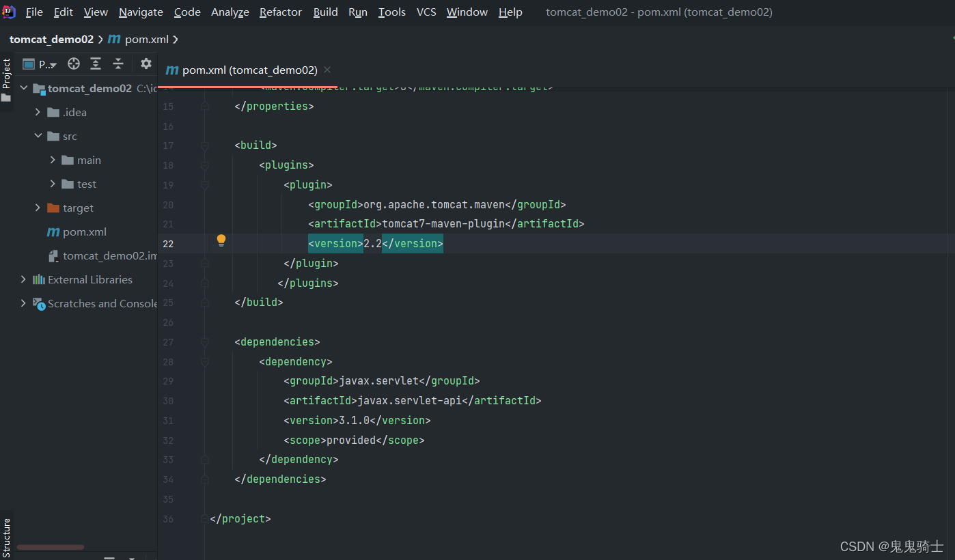Click tomcat_demo02 breadcrumb in navigation bar
The height and width of the screenshot is (560, 955).
pos(51,40)
